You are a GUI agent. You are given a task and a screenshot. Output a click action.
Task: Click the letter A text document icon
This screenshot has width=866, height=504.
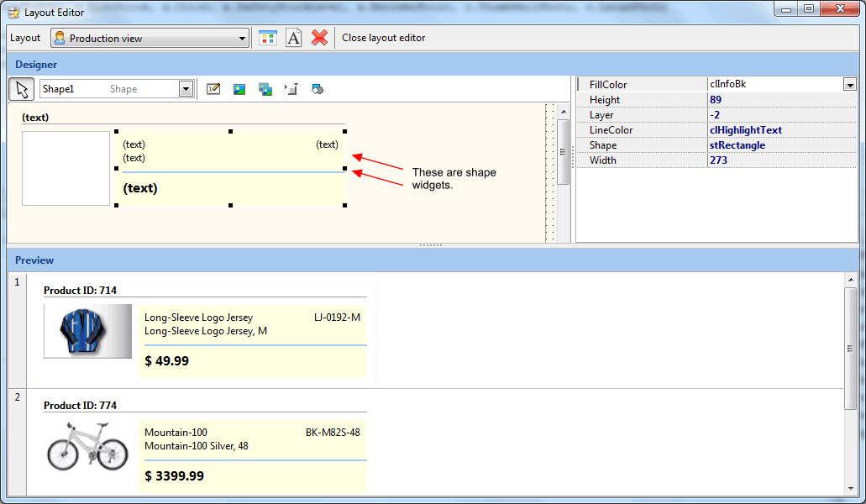pos(293,38)
